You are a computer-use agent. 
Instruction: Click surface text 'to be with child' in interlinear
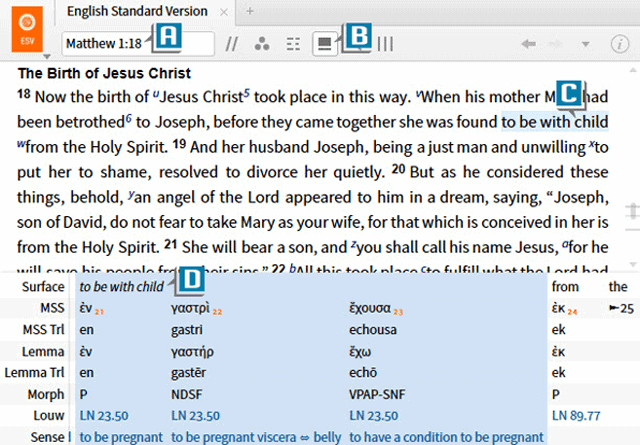pos(122,287)
